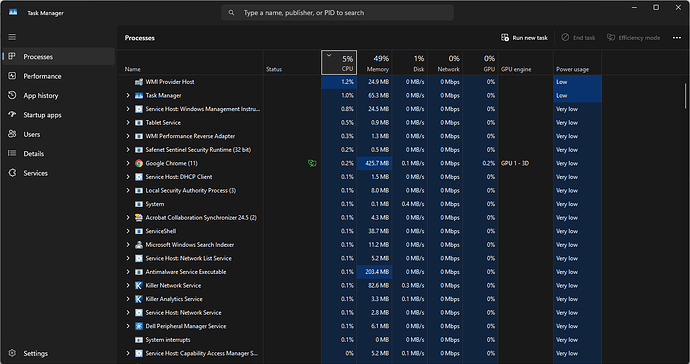Click the Killer Network Service icon

[139, 286]
